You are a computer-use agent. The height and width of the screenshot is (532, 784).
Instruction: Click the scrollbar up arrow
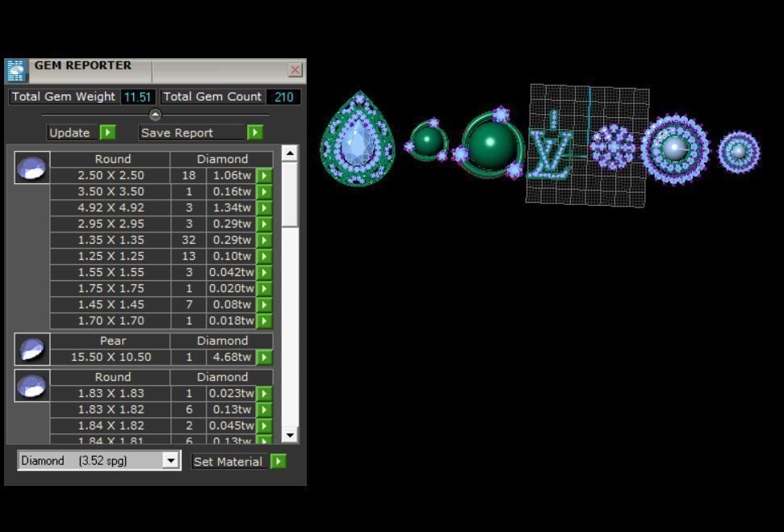coord(290,153)
